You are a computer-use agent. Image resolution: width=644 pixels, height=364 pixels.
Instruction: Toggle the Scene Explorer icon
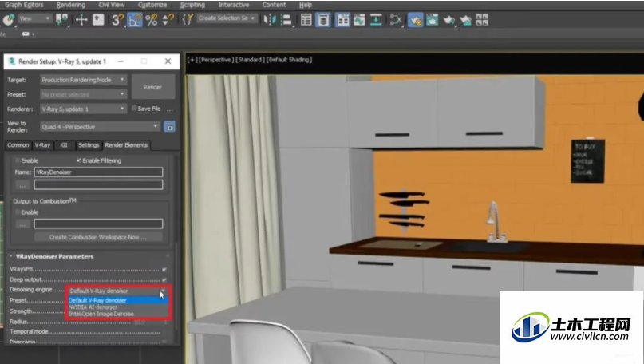pyautogui.click(x=306, y=19)
